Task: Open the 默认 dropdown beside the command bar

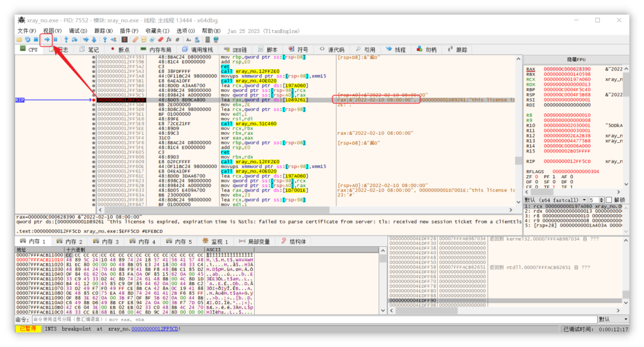Action: pyautogui.click(x=613, y=319)
